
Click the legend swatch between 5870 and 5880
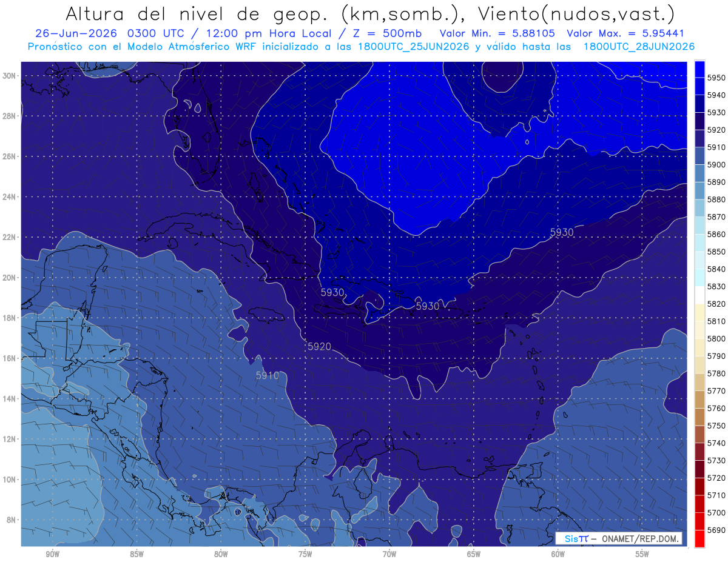pyautogui.click(x=699, y=207)
